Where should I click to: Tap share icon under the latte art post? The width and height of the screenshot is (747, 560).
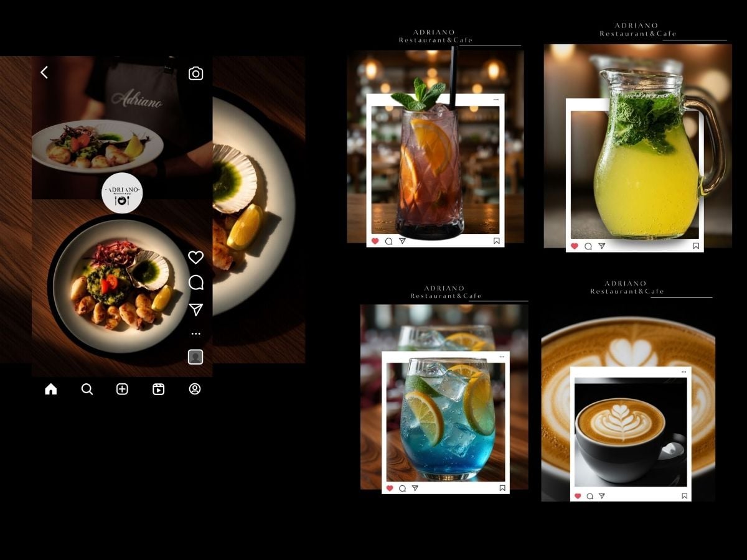601,496
